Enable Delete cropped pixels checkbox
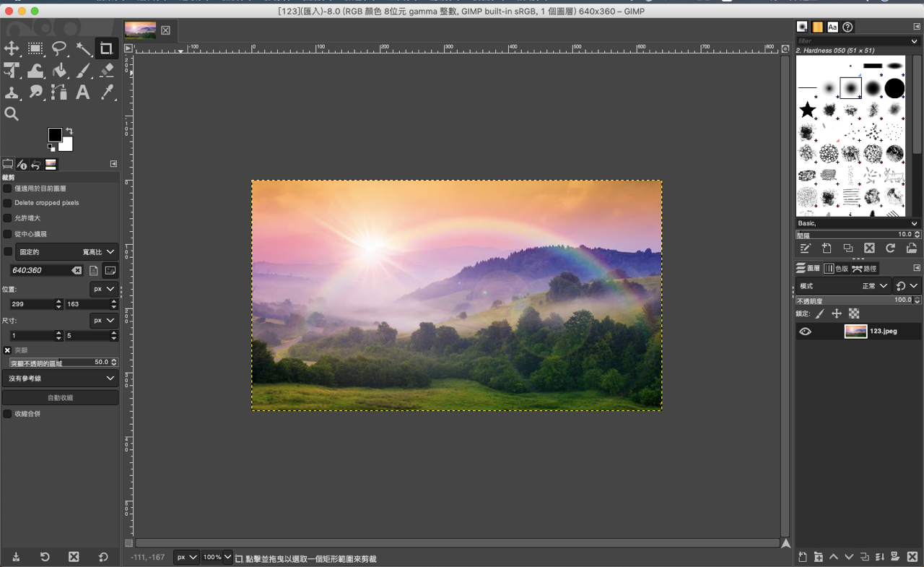The image size is (924, 567). 8,203
